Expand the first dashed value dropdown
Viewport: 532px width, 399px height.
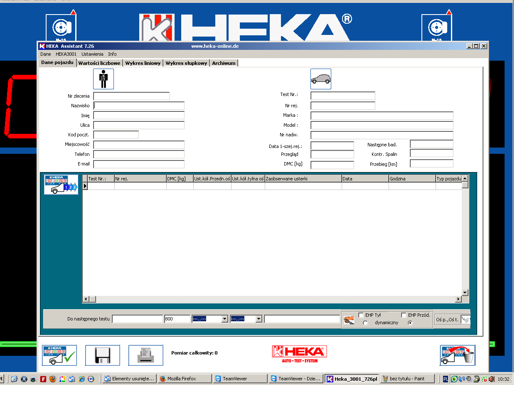click(224, 319)
